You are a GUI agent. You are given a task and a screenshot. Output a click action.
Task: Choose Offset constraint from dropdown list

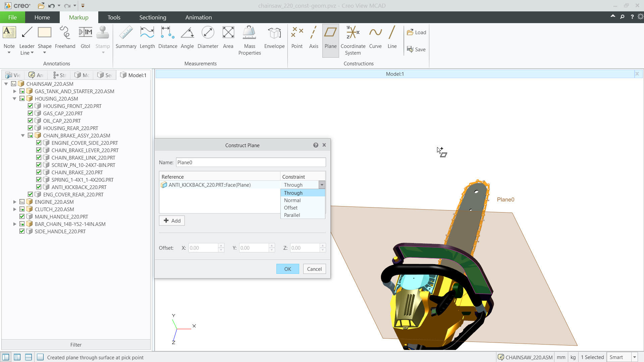click(x=303, y=208)
